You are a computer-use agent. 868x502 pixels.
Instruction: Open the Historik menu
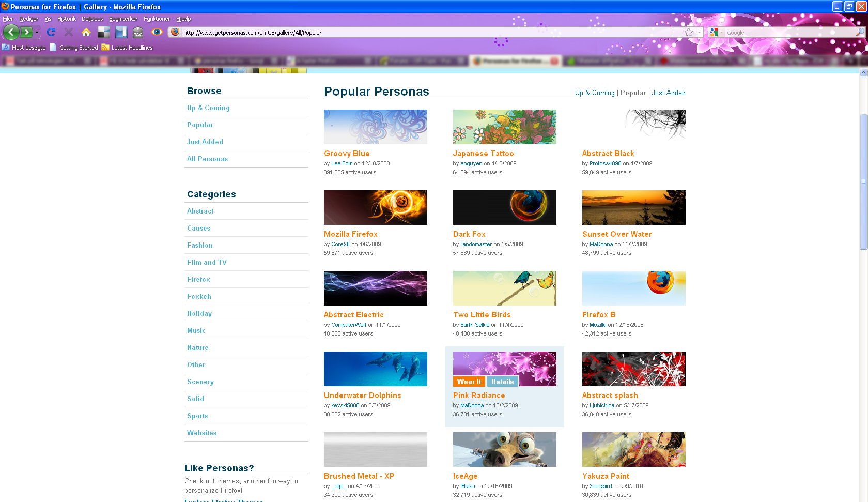66,19
